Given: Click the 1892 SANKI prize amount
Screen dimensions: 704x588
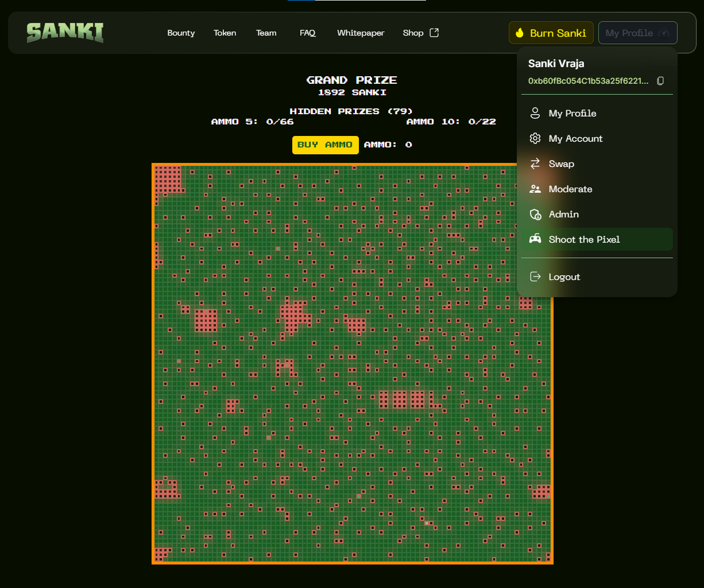Looking at the screenshot, I should [x=352, y=93].
